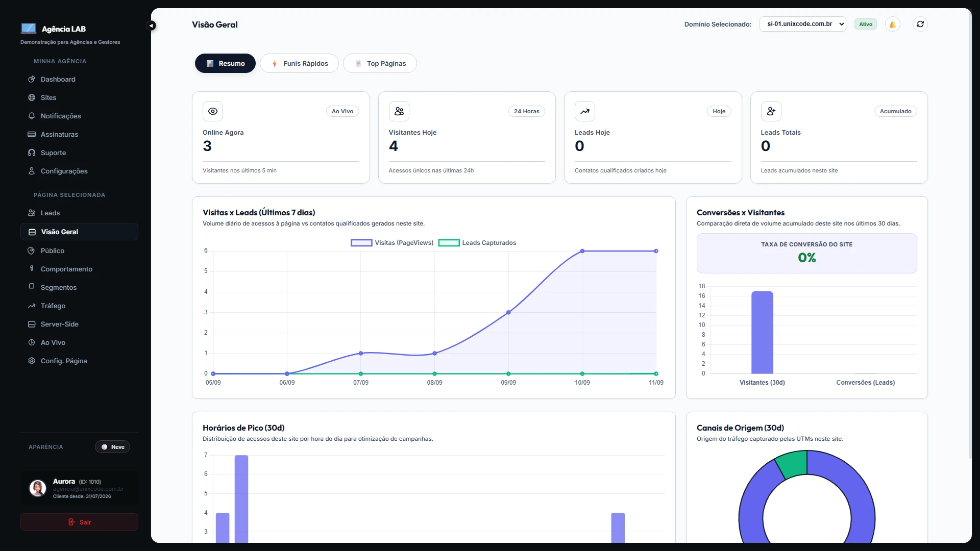Open Tráfego trend icon
Viewport: 980px width, 551px height.
click(x=32, y=306)
